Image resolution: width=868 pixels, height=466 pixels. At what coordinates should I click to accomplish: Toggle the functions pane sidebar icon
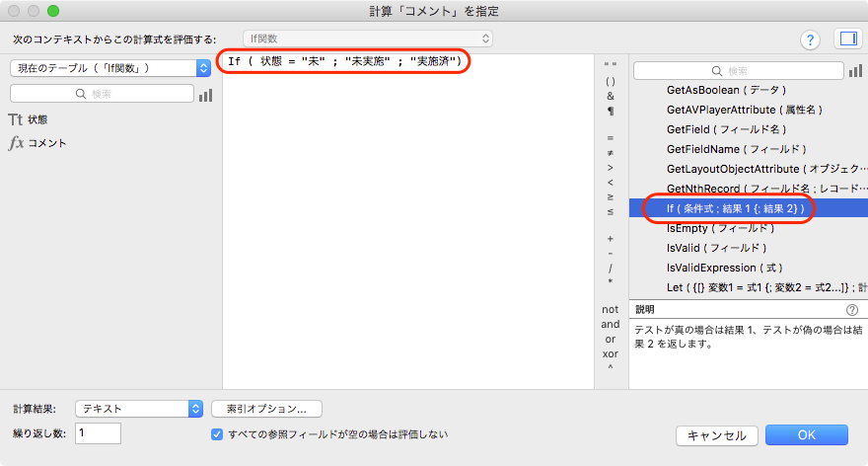(848, 39)
